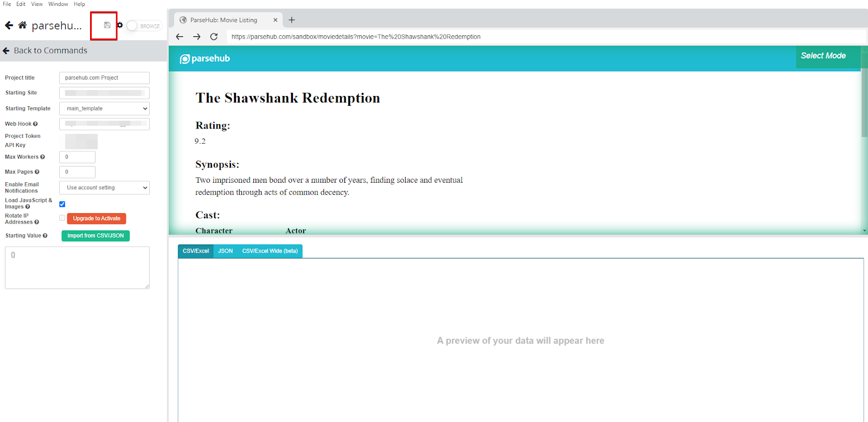
Task: Click the Upgrade to Activate button
Action: coord(97,219)
